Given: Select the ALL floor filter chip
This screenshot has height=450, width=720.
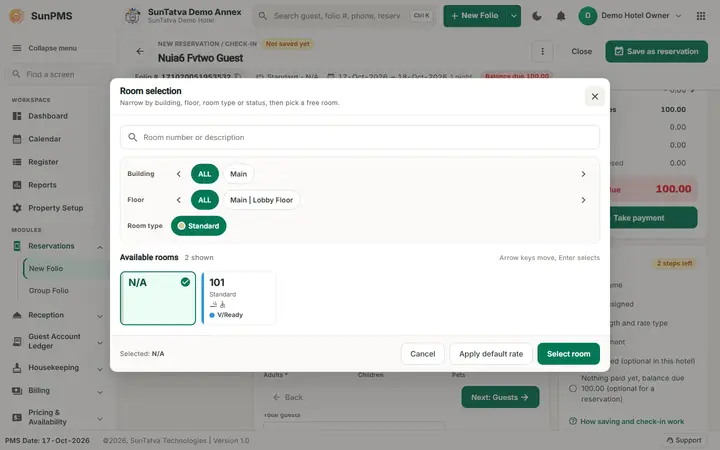Looking at the screenshot, I should [204, 200].
